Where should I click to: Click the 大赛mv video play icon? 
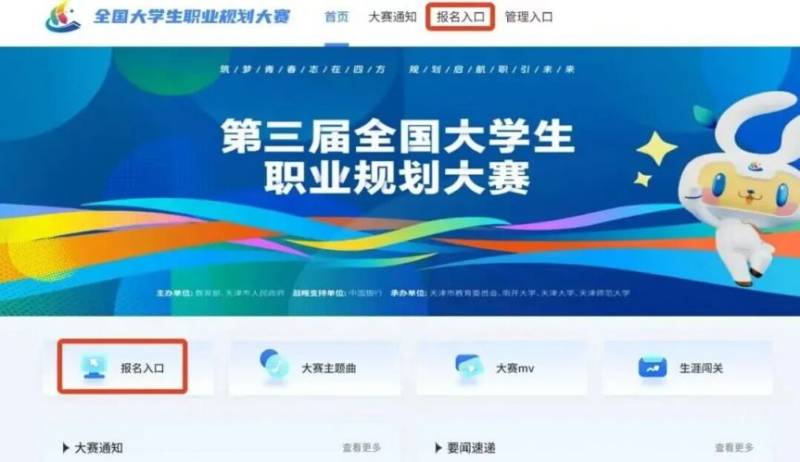coord(469,368)
